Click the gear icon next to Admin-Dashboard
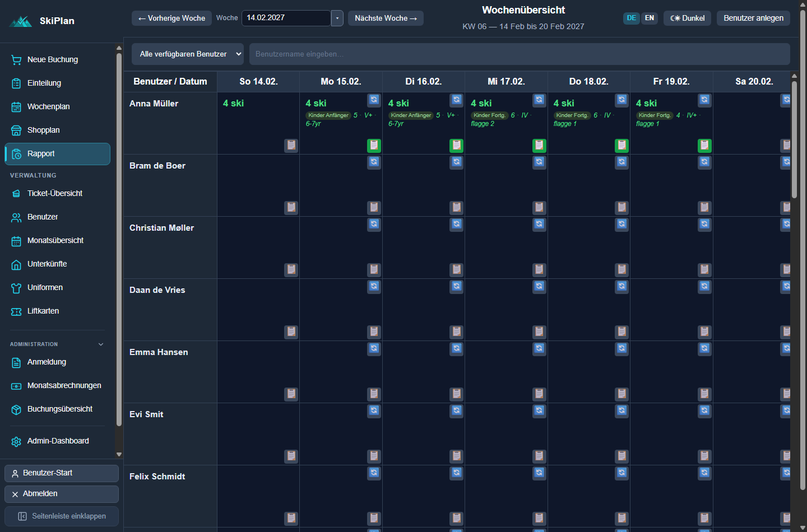Screen dimensions: 807x532 [x=16, y=441]
